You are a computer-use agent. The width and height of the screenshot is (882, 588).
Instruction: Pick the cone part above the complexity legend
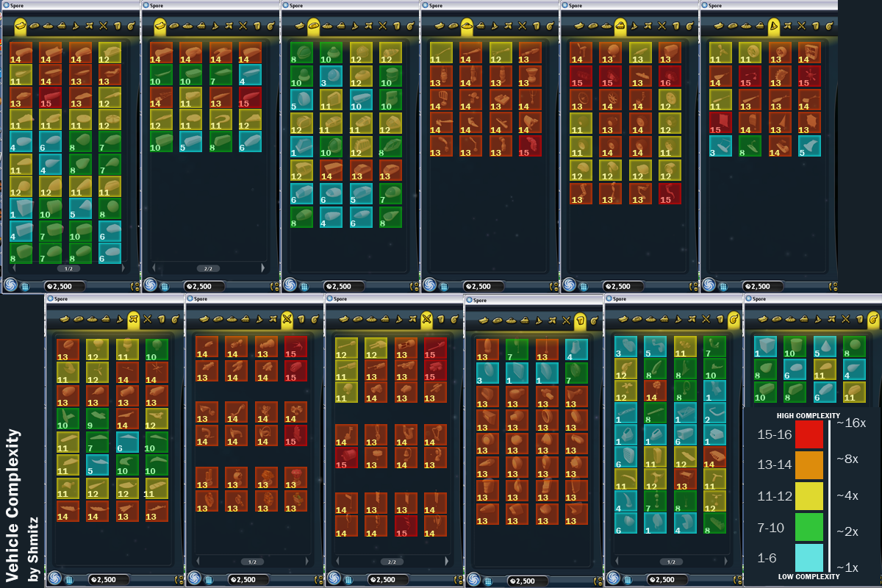point(825,346)
